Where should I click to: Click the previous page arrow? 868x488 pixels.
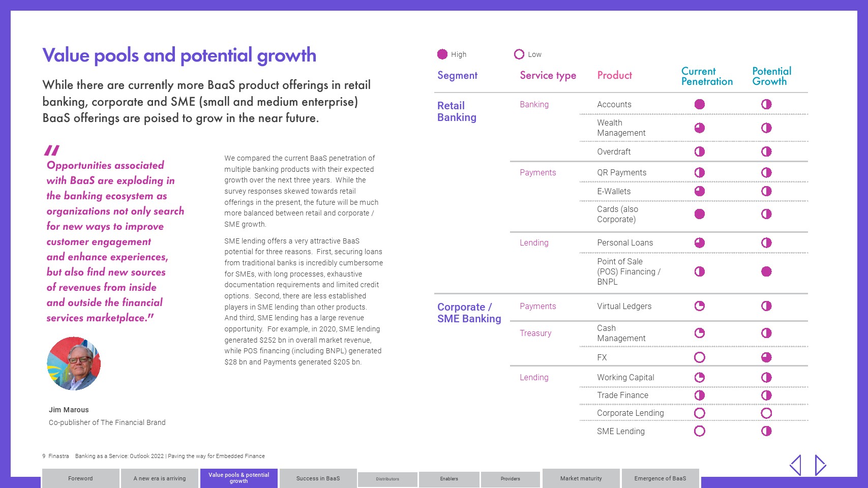pyautogui.click(x=796, y=465)
